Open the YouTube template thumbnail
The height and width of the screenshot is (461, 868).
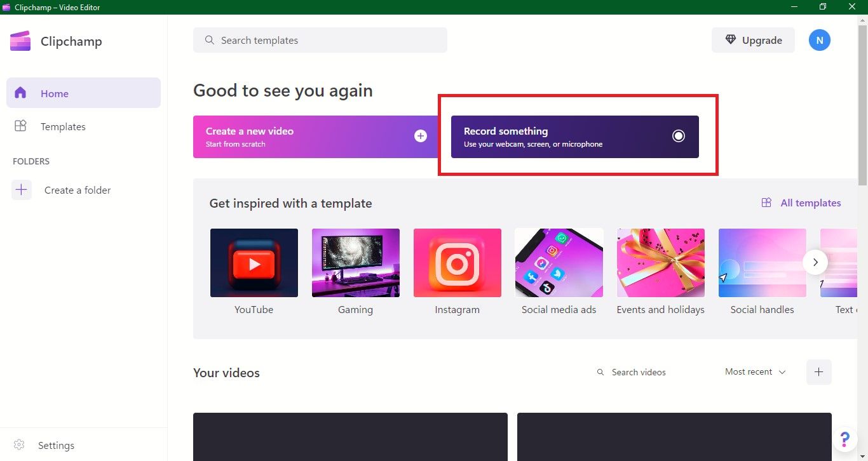254,263
